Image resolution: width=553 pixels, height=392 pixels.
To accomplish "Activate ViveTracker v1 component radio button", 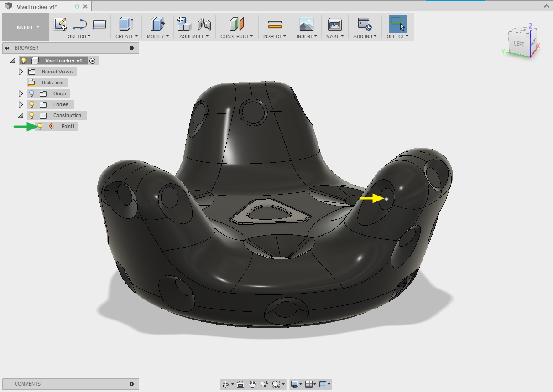I will pyautogui.click(x=93, y=61).
